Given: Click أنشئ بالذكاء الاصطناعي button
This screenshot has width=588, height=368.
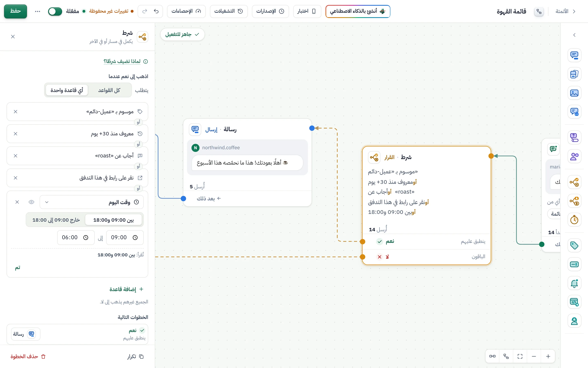Looking at the screenshot, I should 358,11.
